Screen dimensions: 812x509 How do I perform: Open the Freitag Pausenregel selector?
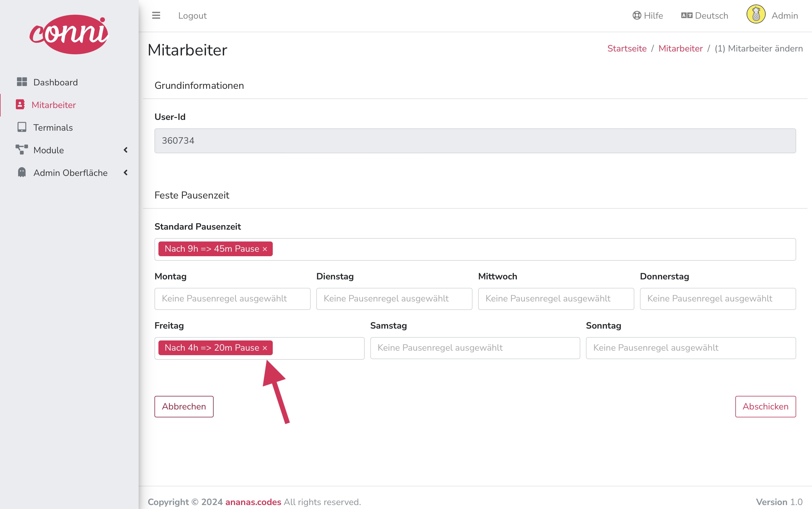(259, 348)
